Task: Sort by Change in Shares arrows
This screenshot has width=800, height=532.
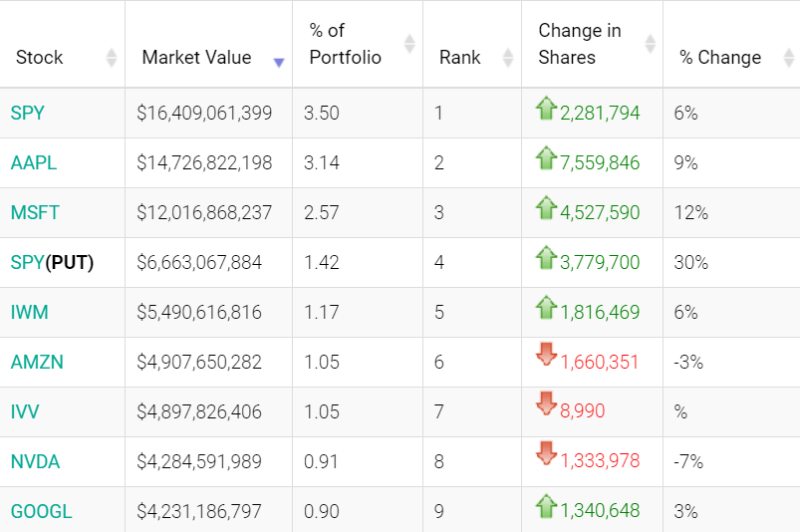Action: (x=650, y=44)
